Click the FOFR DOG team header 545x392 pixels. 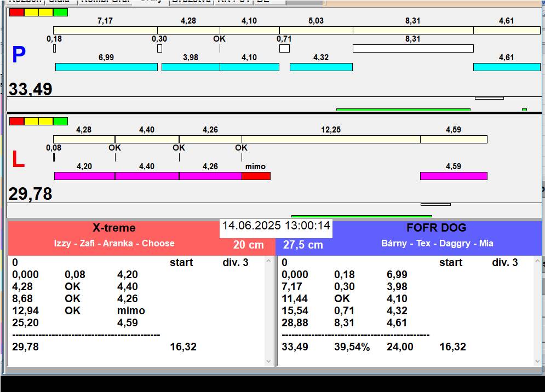pos(436,228)
